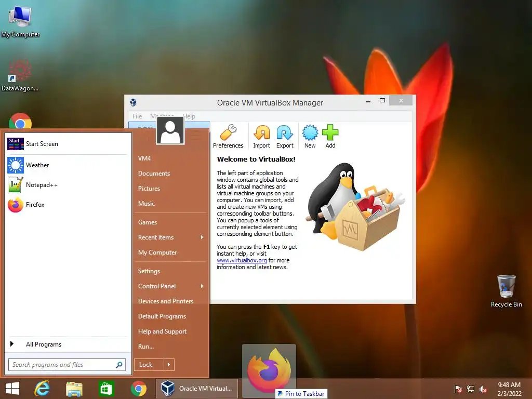Click the Export appliance icon

click(285, 132)
